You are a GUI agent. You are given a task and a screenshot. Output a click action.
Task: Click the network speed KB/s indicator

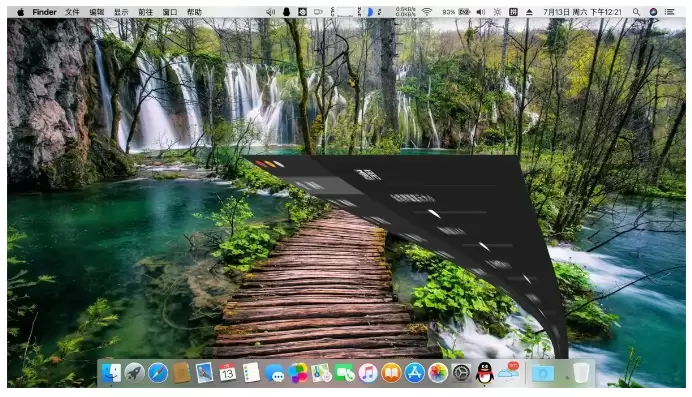coord(405,12)
